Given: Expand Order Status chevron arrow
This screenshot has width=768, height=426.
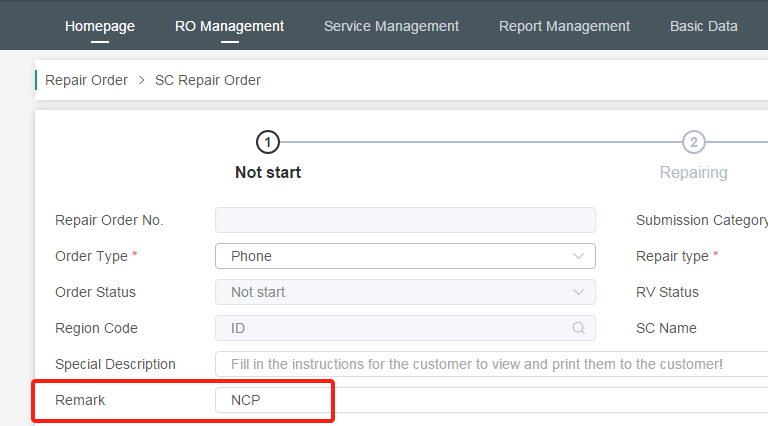Looking at the screenshot, I should 578,292.
